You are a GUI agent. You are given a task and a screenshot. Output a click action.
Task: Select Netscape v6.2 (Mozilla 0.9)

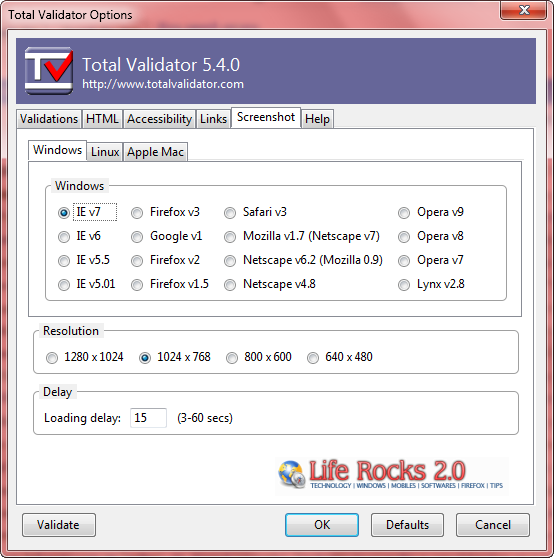[230, 261]
